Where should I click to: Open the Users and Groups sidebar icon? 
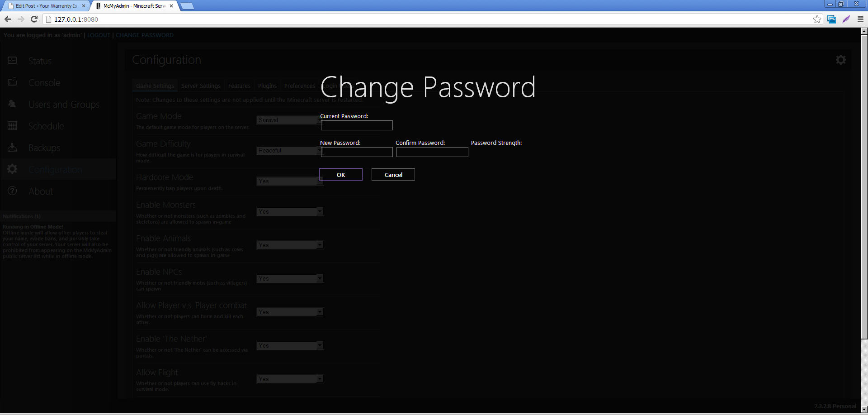[12, 104]
